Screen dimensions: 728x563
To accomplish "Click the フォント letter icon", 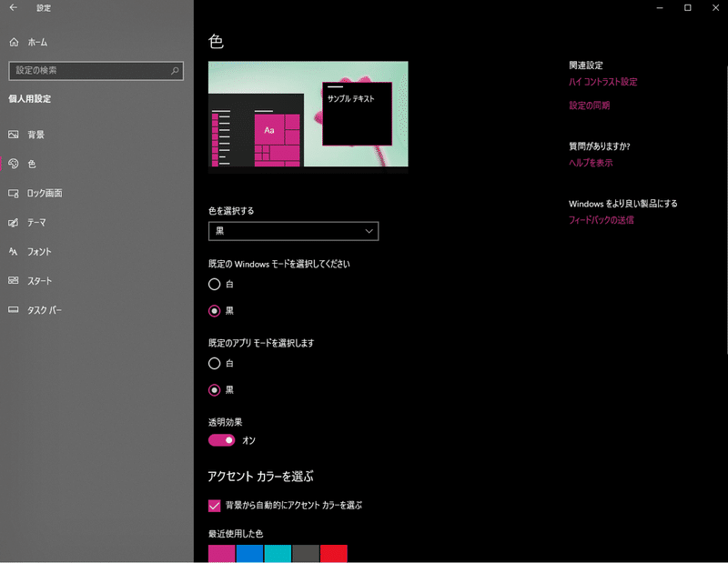I will (x=14, y=252).
